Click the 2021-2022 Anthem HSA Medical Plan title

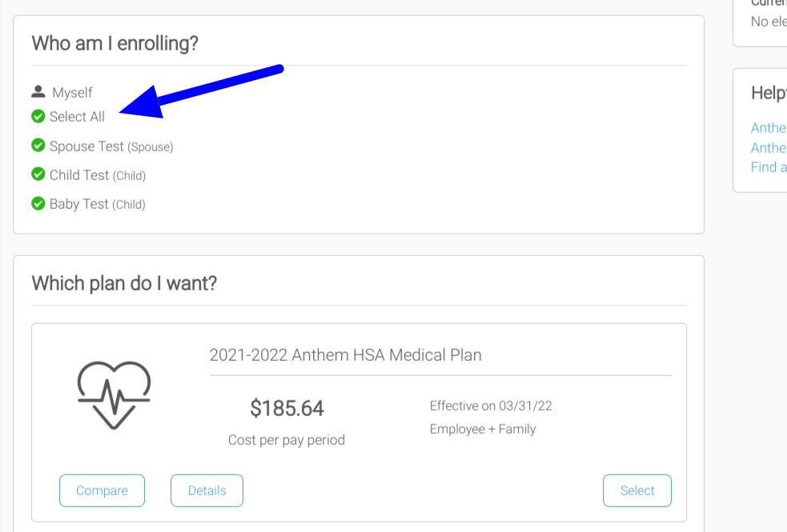click(346, 354)
